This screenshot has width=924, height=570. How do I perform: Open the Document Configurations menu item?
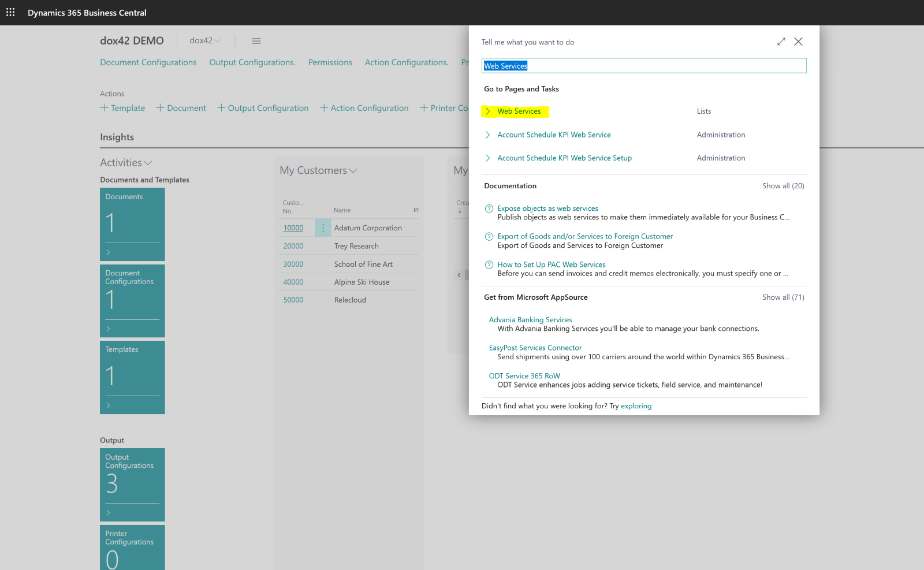(148, 62)
